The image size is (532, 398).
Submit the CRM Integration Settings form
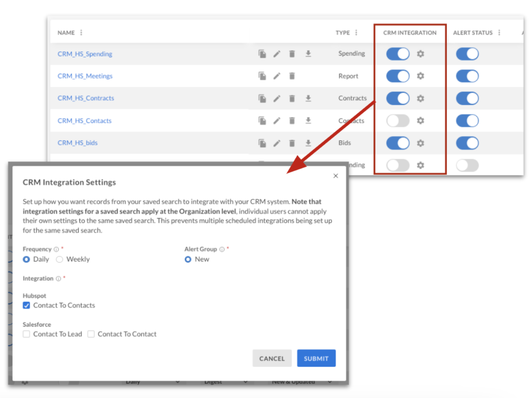click(x=316, y=358)
